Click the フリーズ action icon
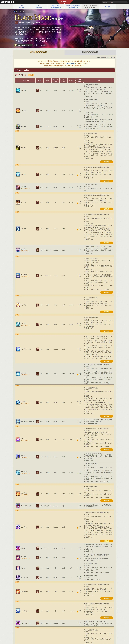Viewport: 129px width, 644px height. (x=18, y=374)
